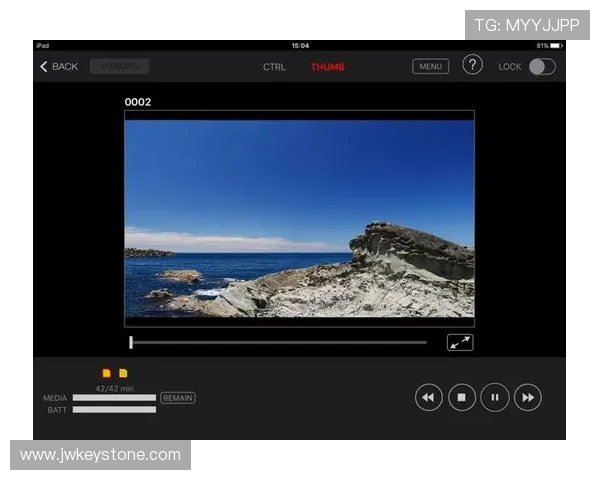This screenshot has height=480, width=600.
Task: Select the THUMB tab
Action: (x=327, y=67)
